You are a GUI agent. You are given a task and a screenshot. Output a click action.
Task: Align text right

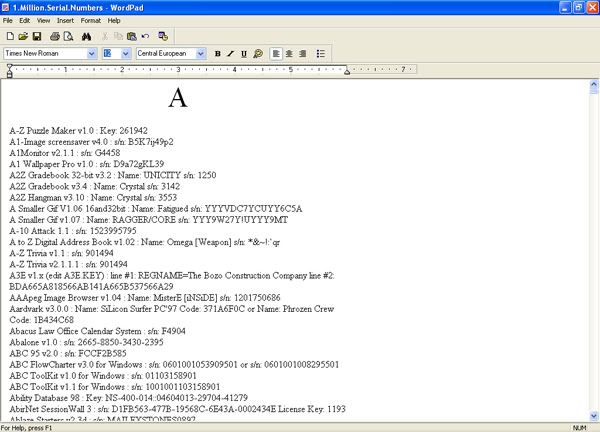(x=302, y=54)
